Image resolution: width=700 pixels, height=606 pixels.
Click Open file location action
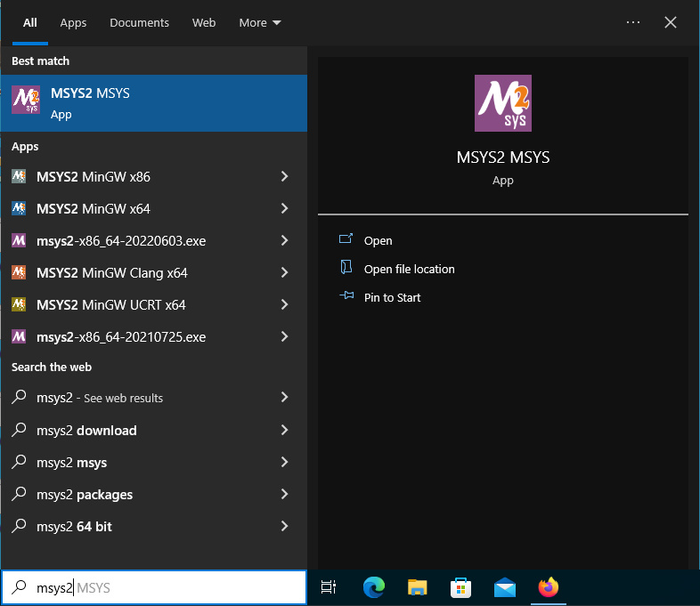point(410,270)
